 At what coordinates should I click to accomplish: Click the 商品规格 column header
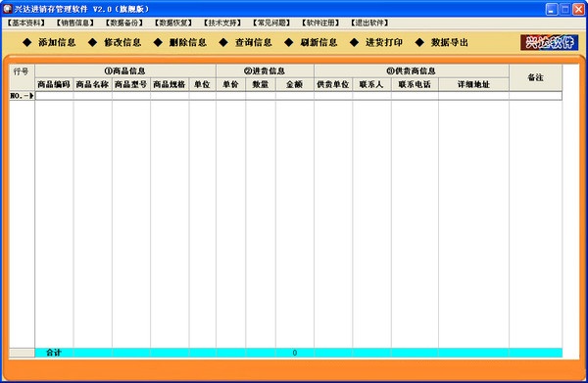(x=170, y=84)
